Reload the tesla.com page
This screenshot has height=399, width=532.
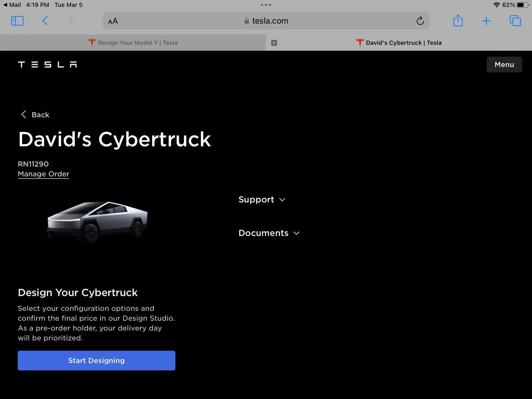(x=420, y=21)
